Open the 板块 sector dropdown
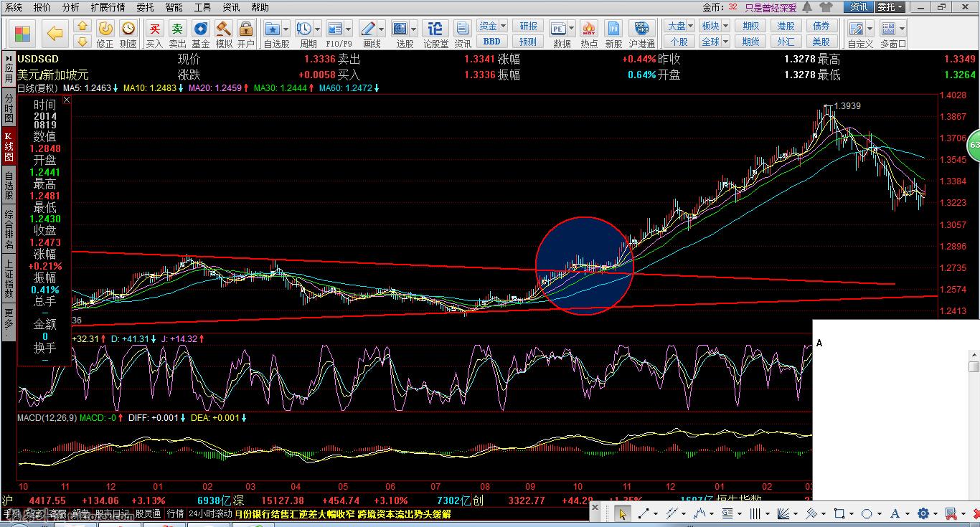The image size is (980, 527). [x=714, y=26]
